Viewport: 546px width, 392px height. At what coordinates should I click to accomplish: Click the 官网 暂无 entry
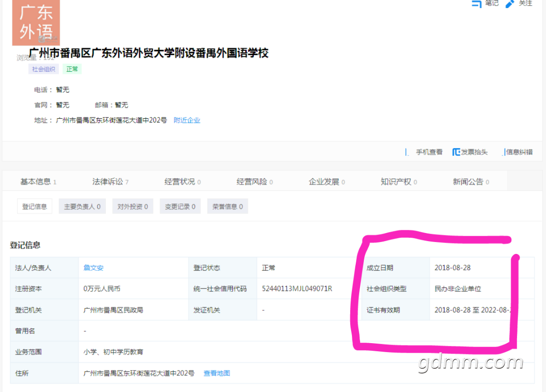(52, 105)
